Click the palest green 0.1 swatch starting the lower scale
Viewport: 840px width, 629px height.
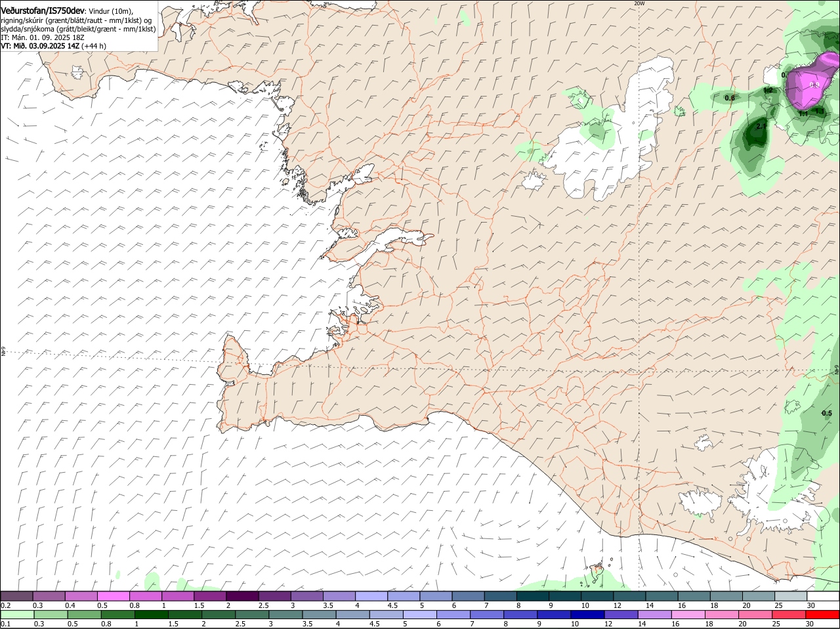click(17, 615)
